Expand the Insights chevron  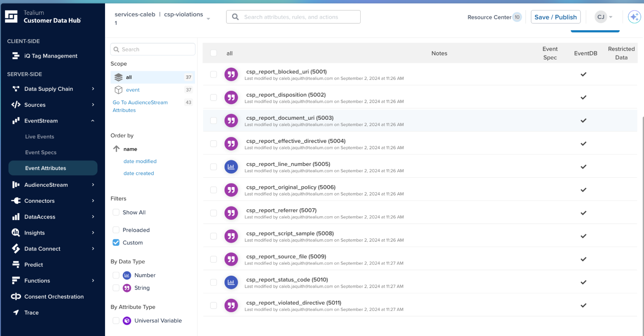[93, 233]
